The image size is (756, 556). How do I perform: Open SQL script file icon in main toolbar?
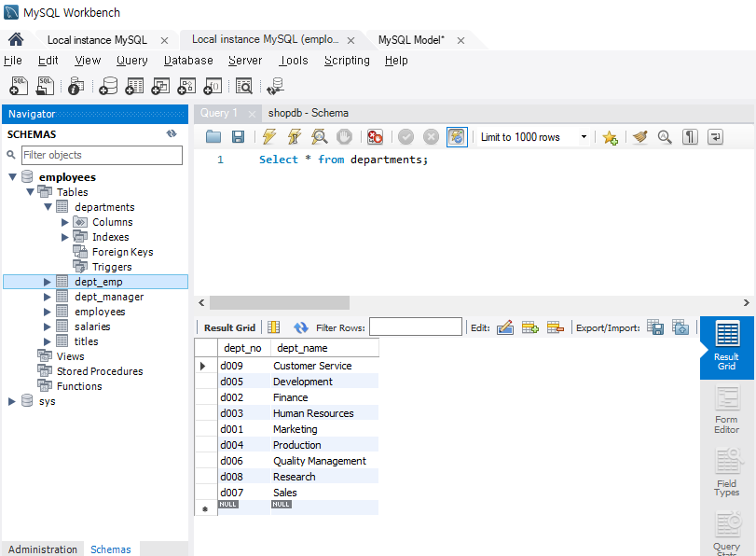(x=45, y=86)
